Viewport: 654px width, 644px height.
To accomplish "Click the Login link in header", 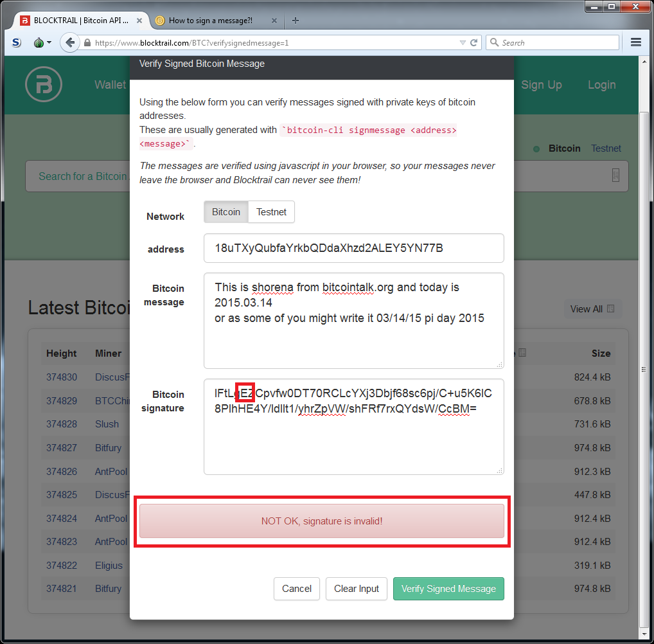I will click(601, 85).
